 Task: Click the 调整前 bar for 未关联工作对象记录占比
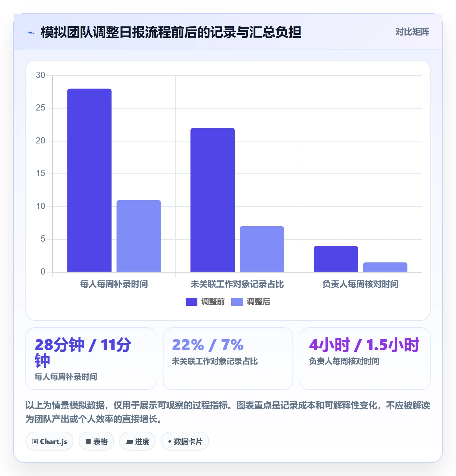click(213, 200)
